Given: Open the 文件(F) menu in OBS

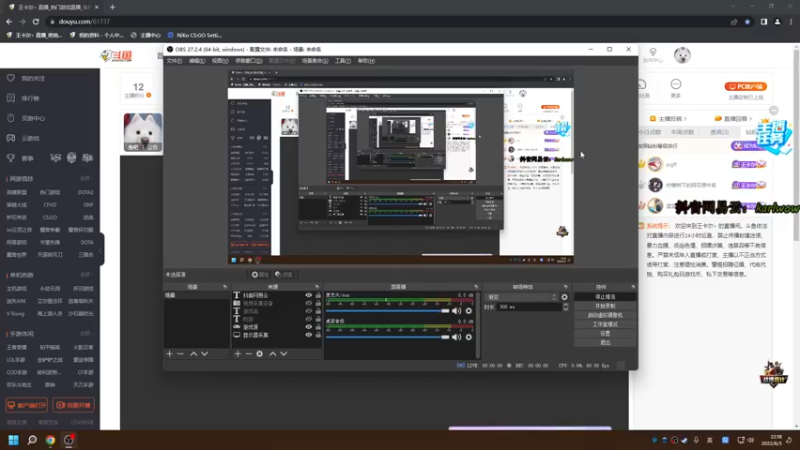Looking at the screenshot, I should 174,61.
